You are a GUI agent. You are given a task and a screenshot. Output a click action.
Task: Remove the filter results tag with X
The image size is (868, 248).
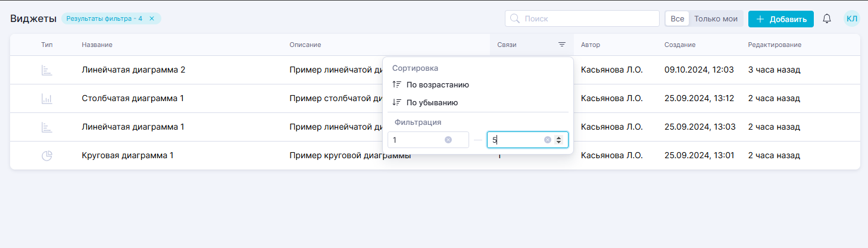point(152,18)
